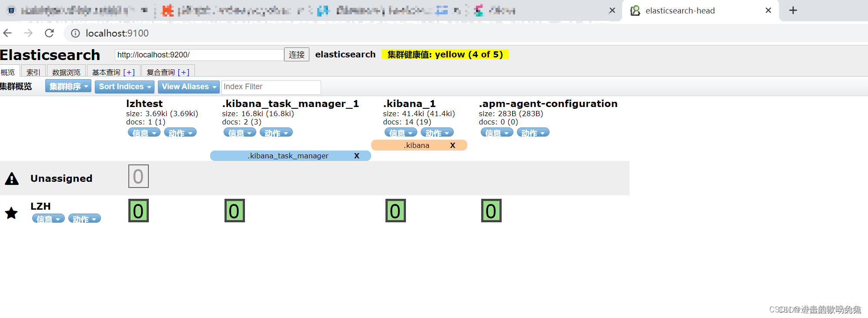Open the 基本查询 basic query tab
Screen dimensions: 868x318
(106, 72)
